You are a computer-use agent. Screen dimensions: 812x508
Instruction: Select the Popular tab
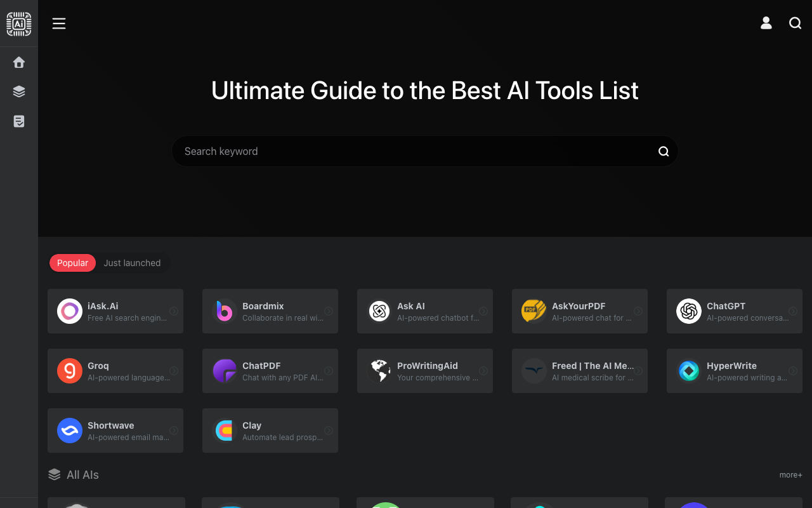[x=72, y=263]
